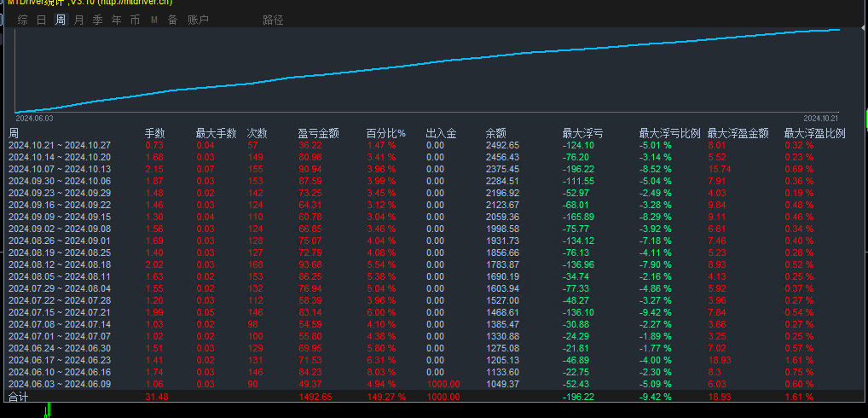This screenshot has width=868, height=418.
Task: Click the 手数 column header
Action: (155, 133)
